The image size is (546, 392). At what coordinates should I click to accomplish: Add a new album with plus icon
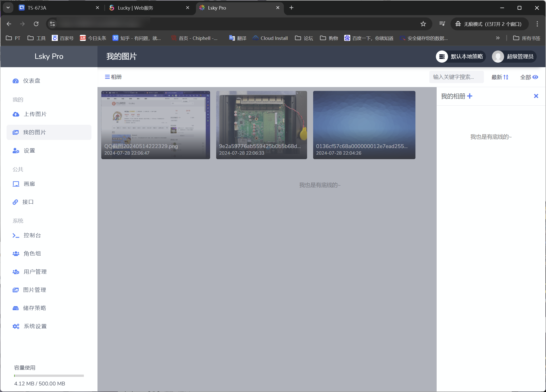coord(470,96)
